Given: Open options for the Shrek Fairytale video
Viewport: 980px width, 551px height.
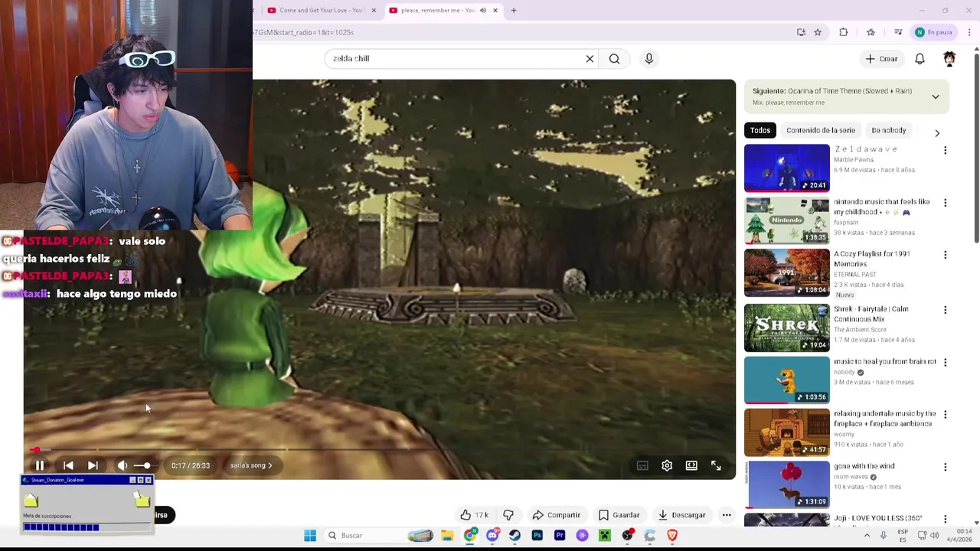Looking at the screenshot, I should click(x=945, y=310).
